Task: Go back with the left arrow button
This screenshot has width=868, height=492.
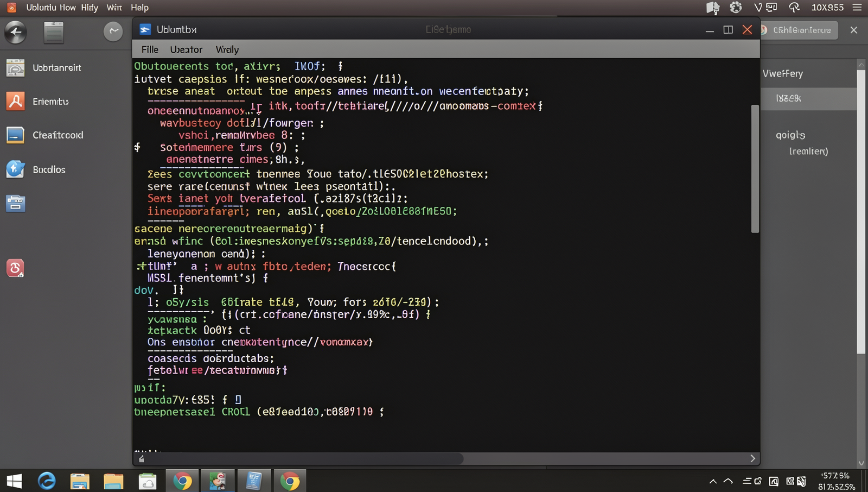Action: tap(16, 33)
